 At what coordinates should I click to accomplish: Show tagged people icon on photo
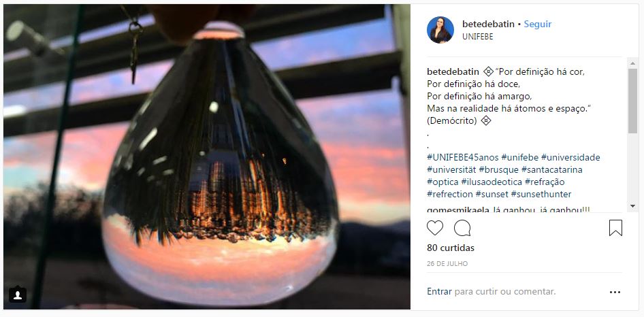point(18,295)
